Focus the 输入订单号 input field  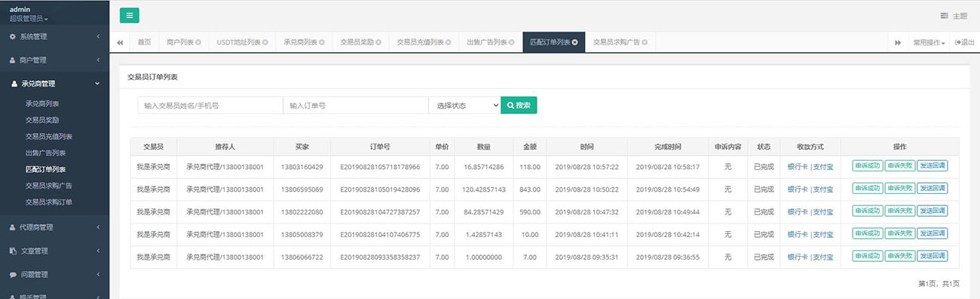click(x=356, y=106)
